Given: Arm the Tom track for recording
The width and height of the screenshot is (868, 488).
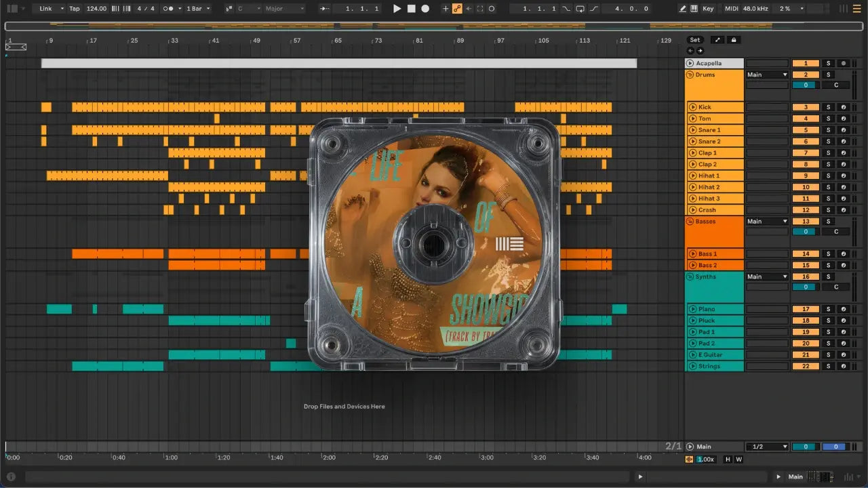Looking at the screenshot, I should coord(844,119).
